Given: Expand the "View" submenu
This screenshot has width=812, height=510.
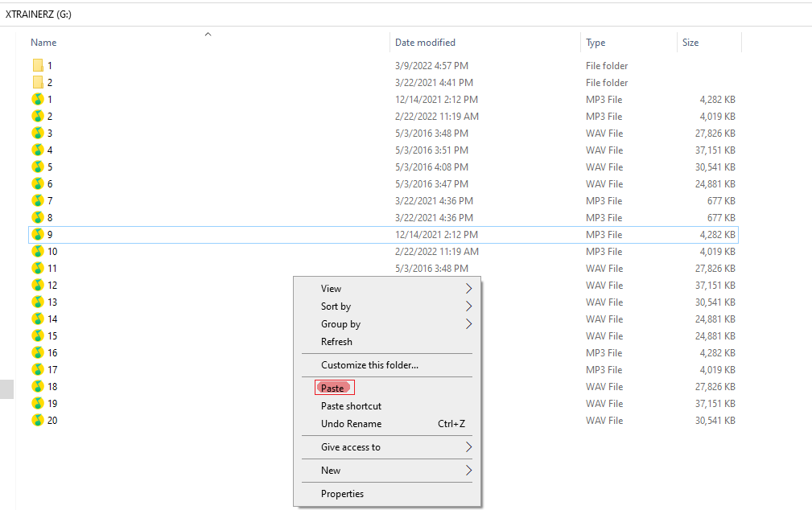Looking at the screenshot, I should [x=331, y=288].
